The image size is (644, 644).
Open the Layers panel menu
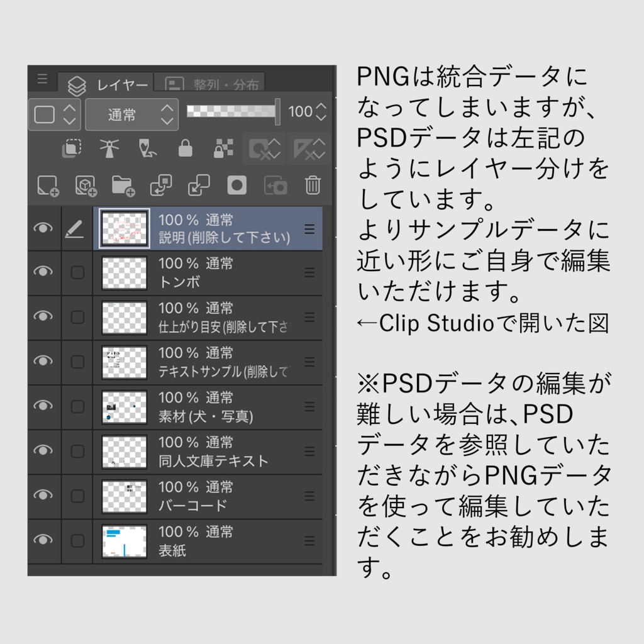43,79
